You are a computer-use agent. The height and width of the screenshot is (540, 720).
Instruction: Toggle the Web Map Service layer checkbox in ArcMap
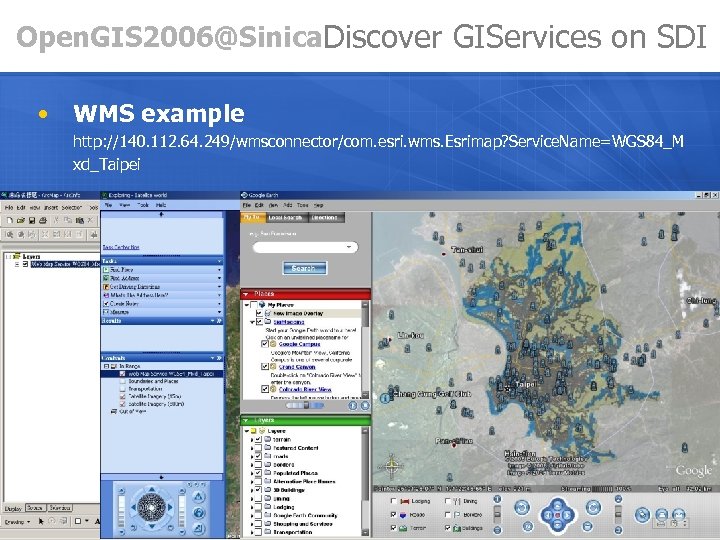(26, 264)
